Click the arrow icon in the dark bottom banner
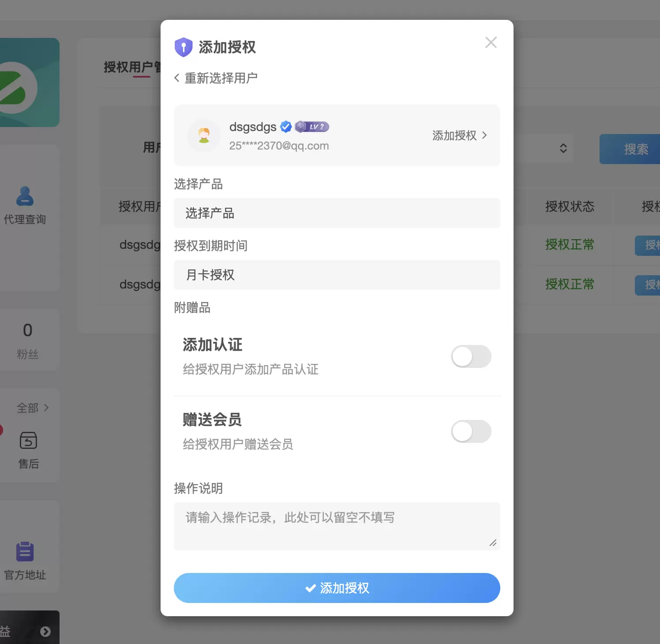660x644 pixels. (x=45, y=632)
